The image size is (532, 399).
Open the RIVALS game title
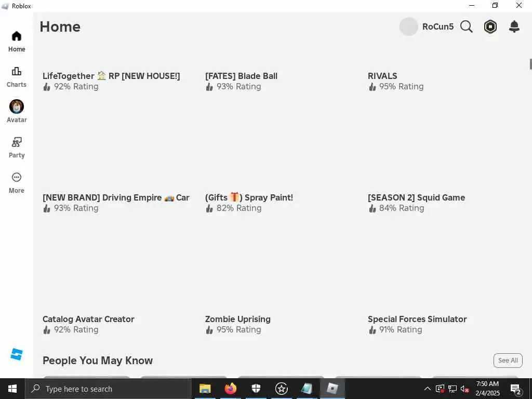tap(382, 76)
